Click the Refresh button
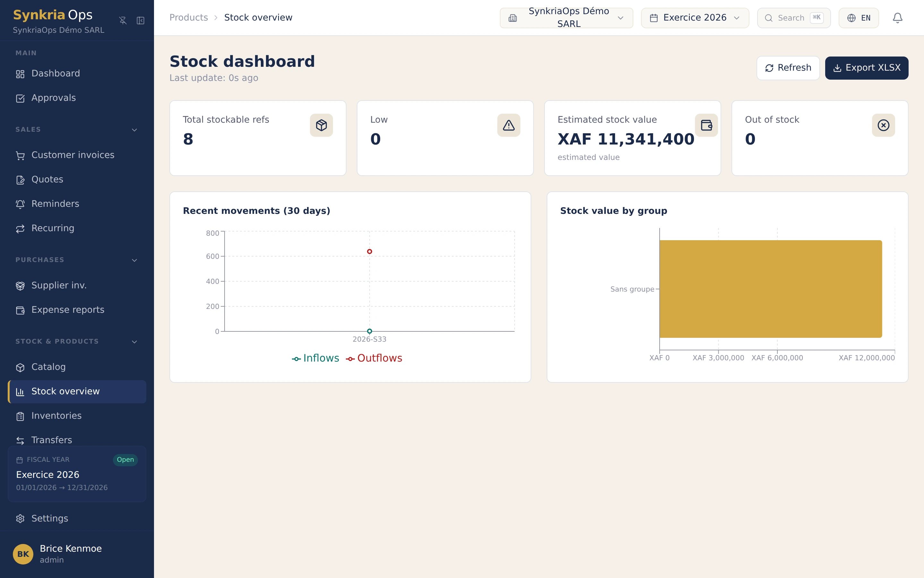924x578 pixels. click(788, 68)
